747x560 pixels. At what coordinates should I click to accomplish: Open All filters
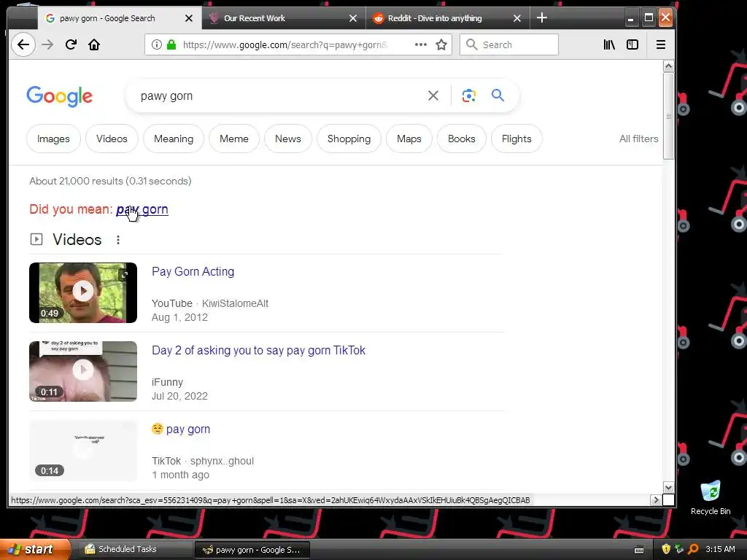click(638, 139)
